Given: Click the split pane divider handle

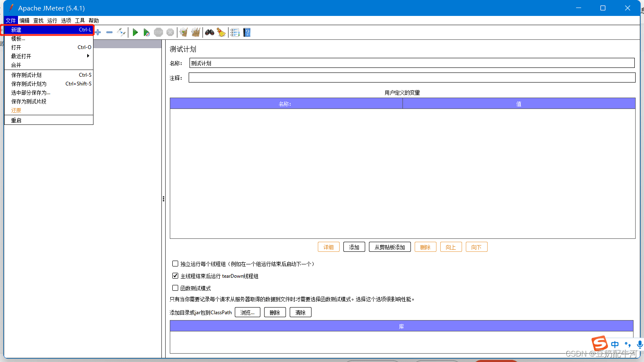Looking at the screenshot, I should point(164,199).
